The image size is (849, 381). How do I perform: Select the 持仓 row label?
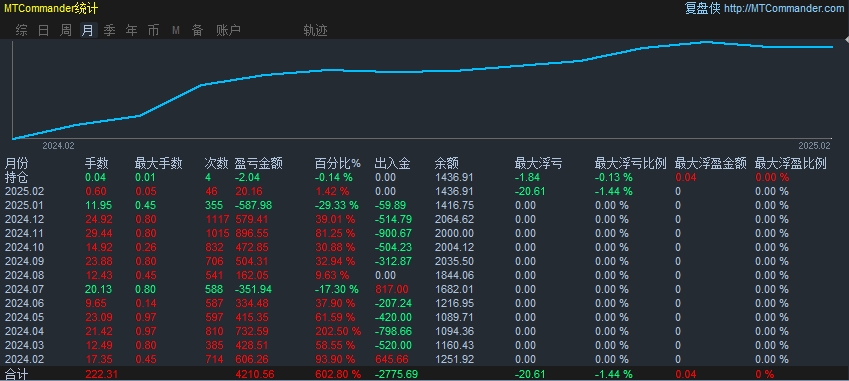pyautogui.click(x=17, y=177)
